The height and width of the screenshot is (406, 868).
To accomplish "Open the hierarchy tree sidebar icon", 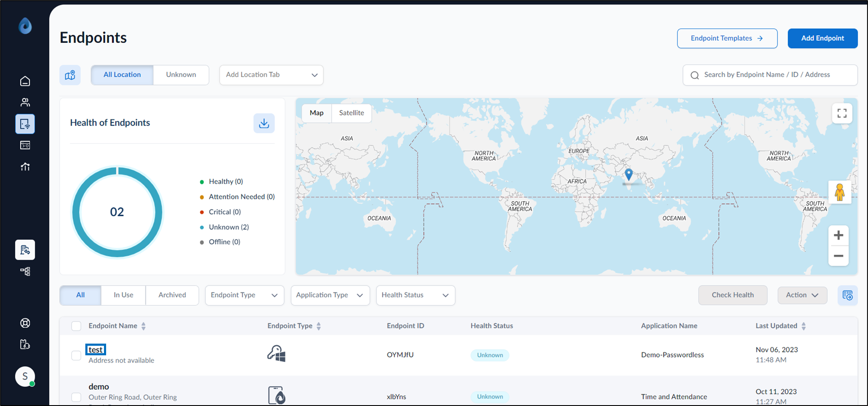I will (25, 272).
